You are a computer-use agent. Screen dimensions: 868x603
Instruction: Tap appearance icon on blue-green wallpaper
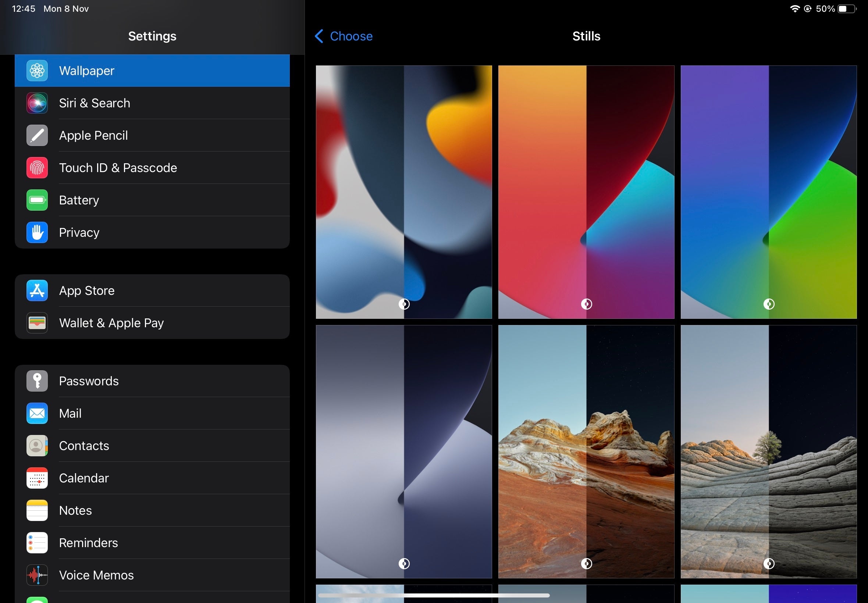pyautogui.click(x=769, y=304)
